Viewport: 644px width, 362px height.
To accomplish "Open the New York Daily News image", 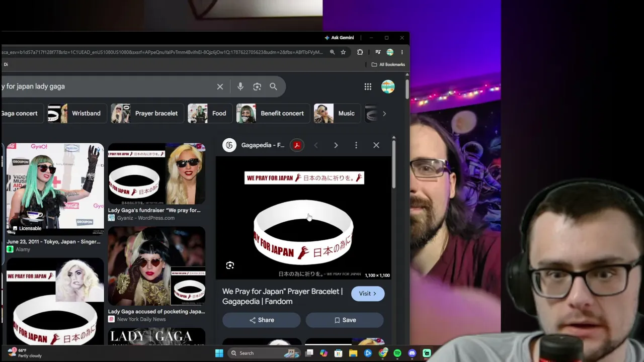I will point(156,266).
